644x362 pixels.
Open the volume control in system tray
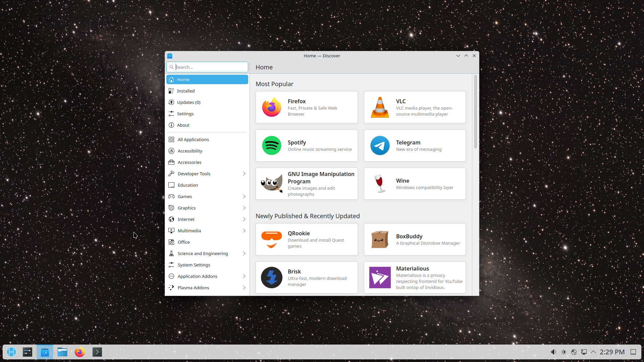pos(554,352)
